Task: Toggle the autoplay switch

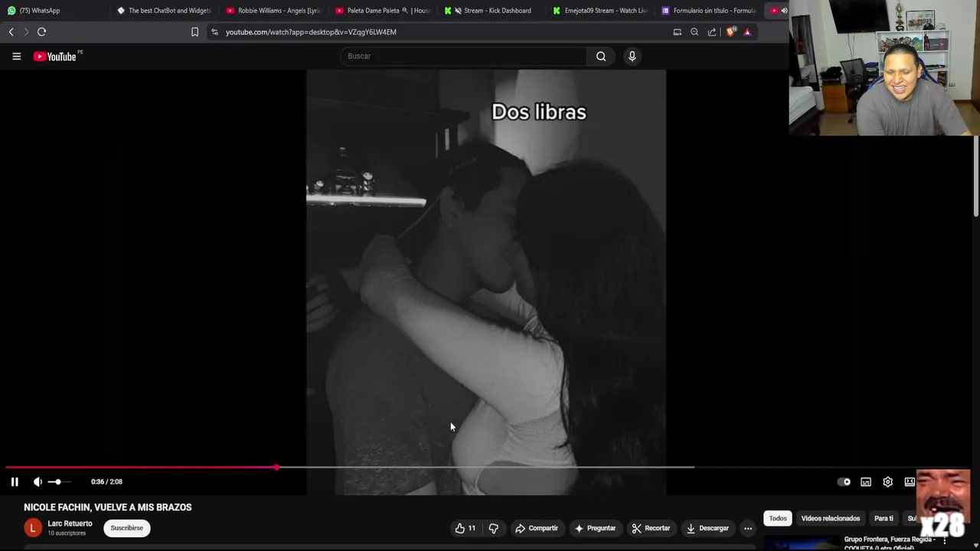Action: click(844, 481)
